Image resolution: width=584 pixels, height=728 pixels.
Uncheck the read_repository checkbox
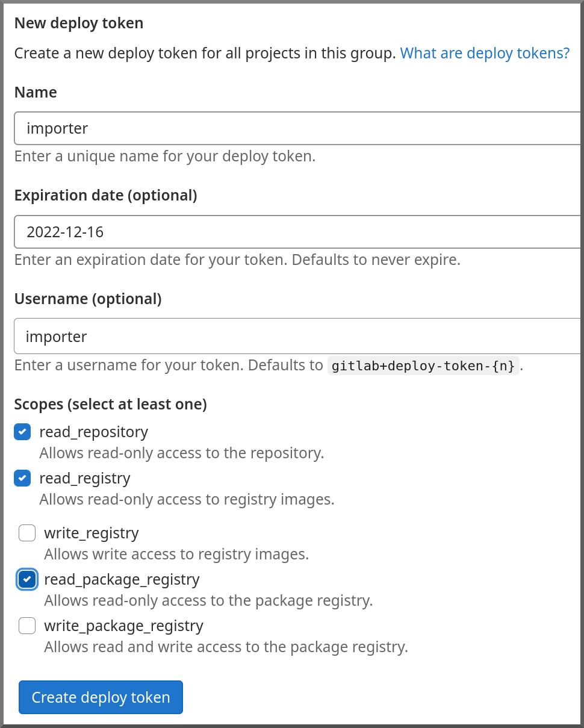pos(22,432)
